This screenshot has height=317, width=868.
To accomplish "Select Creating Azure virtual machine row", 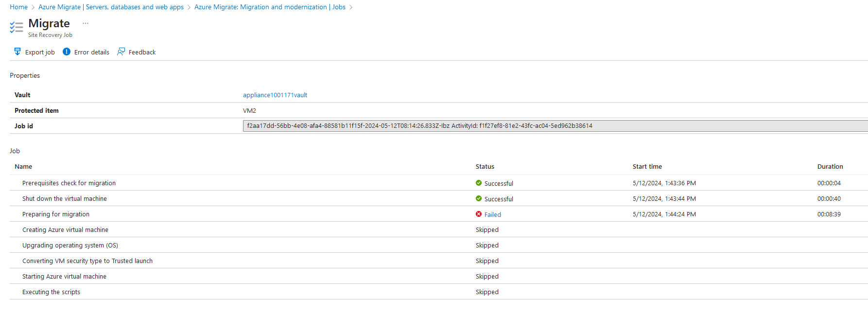I will coord(439,229).
